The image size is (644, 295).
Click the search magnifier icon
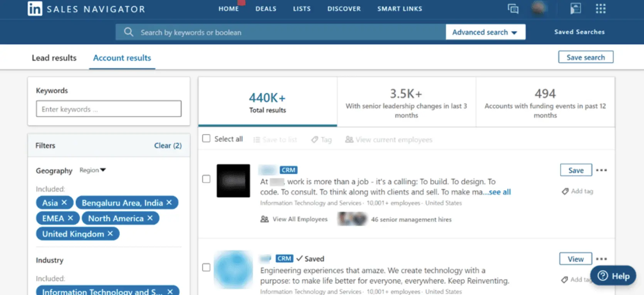tap(129, 32)
